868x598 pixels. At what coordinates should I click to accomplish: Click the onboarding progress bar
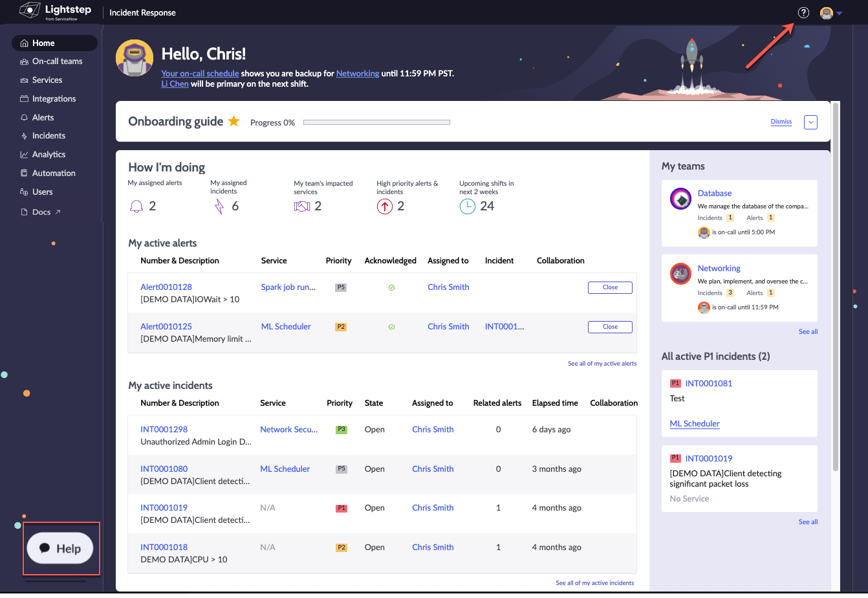tap(376, 122)
